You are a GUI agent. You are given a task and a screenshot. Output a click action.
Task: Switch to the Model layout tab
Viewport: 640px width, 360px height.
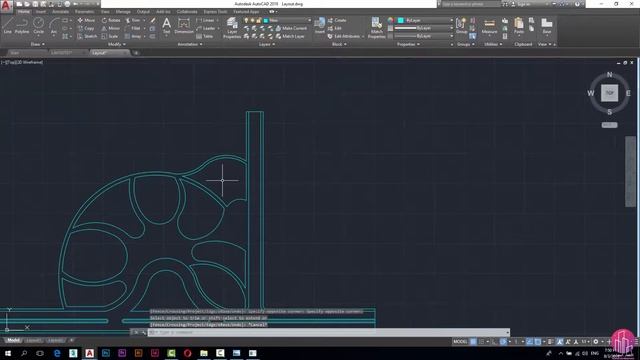pyautogui.click(x=13, y=340)
